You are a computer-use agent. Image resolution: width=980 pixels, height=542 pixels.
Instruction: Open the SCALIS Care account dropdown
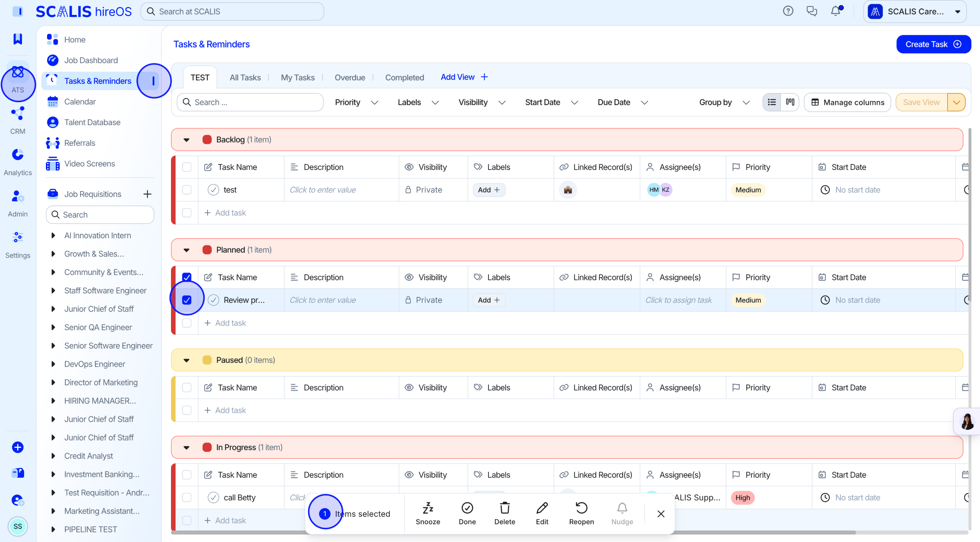915,11
